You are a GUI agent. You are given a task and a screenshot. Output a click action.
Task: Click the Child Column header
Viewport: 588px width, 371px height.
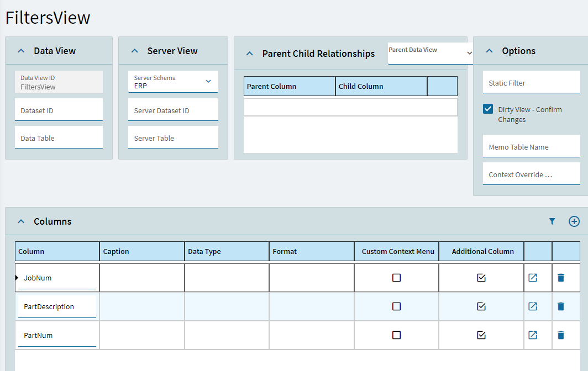click(x=381, y=86)
